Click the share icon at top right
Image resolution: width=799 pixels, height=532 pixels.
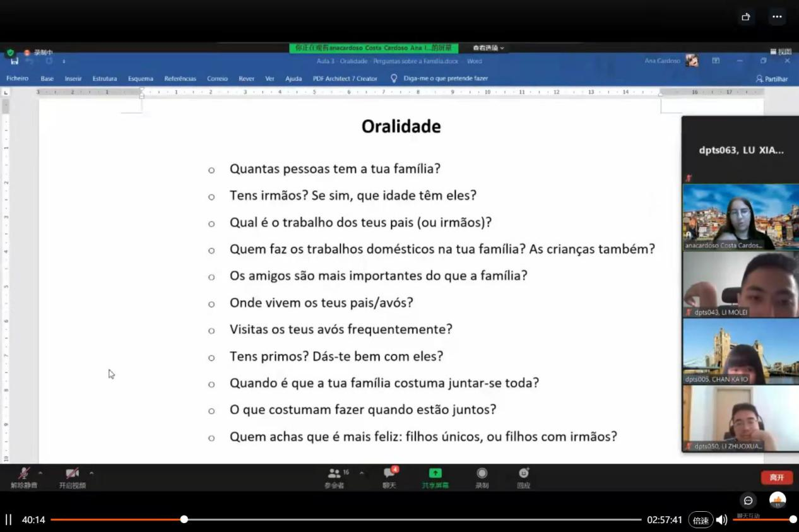(x=745, y=17)
